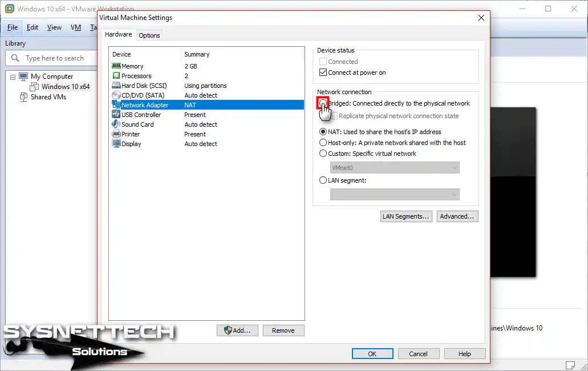Click the Remove device button
Image resolution: width=588 pixels, height=371 pixels.
(x=283, y=330)
